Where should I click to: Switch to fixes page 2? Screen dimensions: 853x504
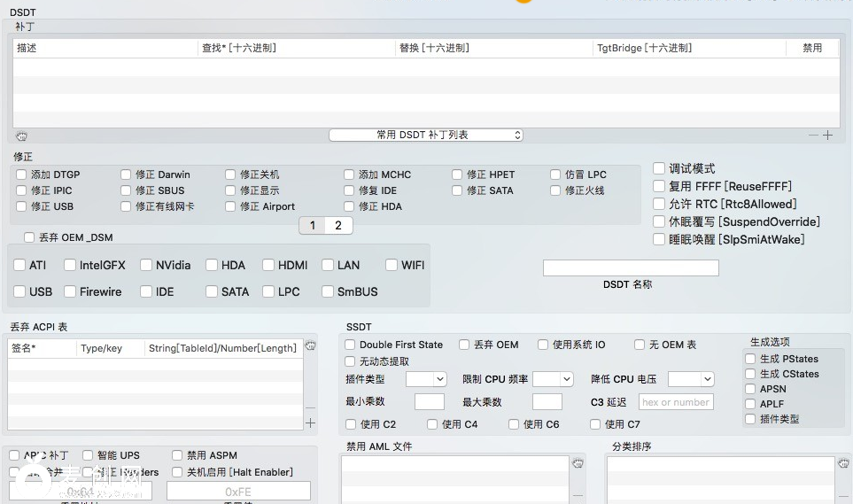click(338, 226)
